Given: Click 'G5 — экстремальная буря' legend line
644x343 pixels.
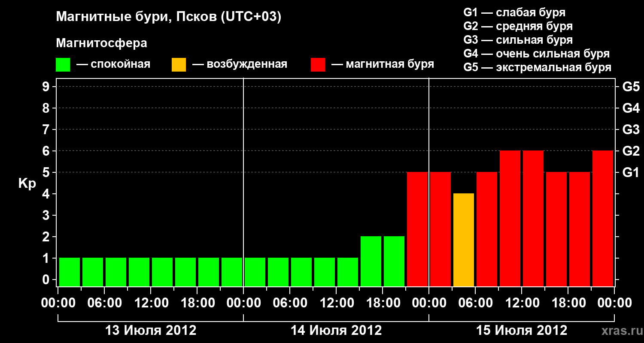Looking at the screenshot, I should 538,67.
